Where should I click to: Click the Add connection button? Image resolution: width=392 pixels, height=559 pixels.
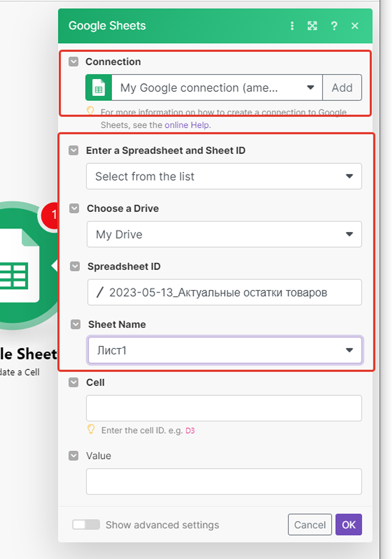pyautogui.click(x=342, y=88)
